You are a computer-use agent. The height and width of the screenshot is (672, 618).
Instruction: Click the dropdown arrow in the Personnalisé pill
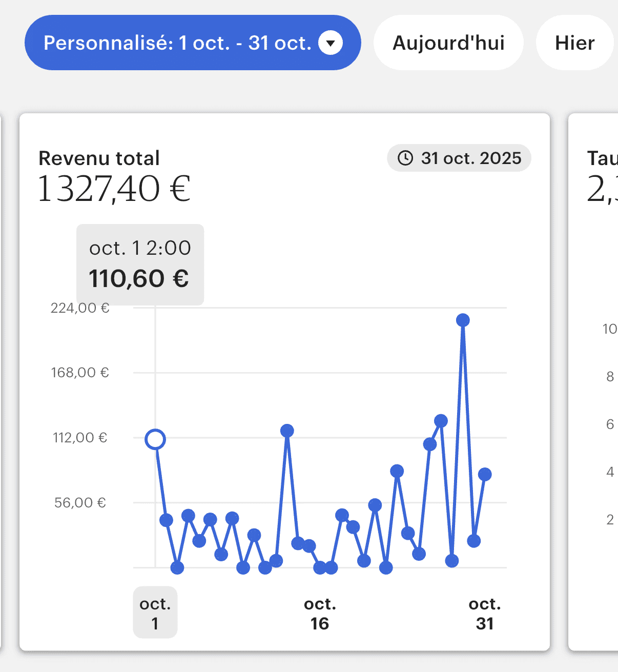coord(331,43)
